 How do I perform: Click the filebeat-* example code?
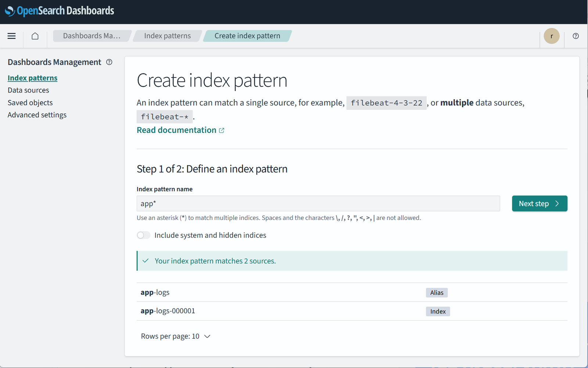point(165,117)
